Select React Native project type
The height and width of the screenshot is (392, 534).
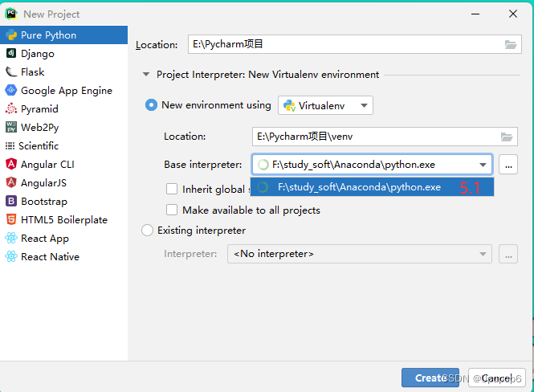click(63, 256)
